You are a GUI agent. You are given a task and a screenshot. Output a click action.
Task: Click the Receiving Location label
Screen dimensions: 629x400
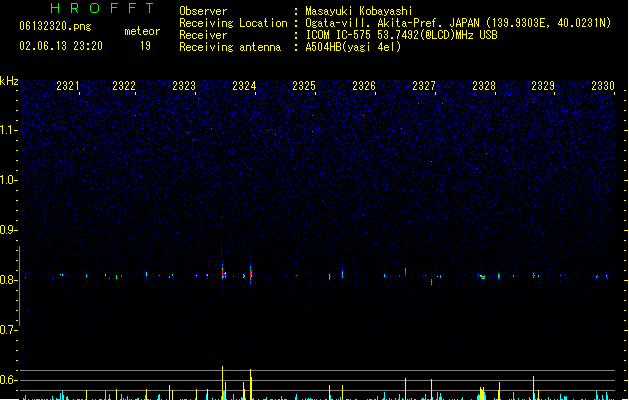[x=233, y=23]
